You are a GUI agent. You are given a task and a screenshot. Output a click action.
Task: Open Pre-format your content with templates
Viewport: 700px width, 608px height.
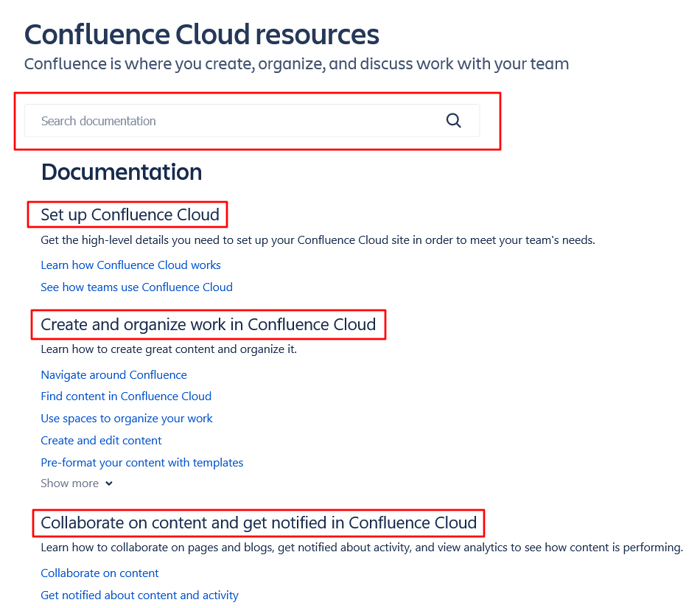tap(141, 462)
